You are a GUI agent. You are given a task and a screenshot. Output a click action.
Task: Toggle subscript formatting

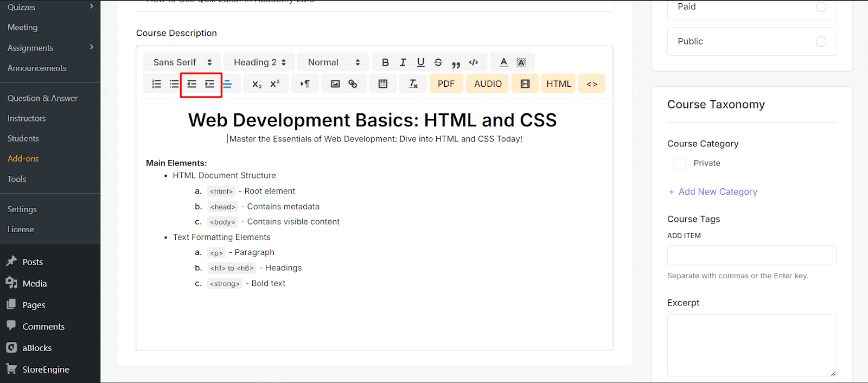tap(257, 84)
